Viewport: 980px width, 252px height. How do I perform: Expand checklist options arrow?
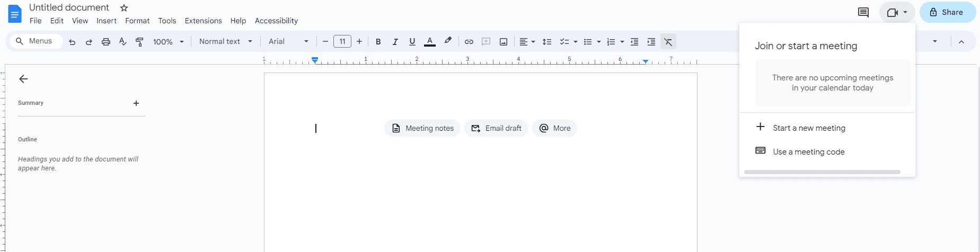coord(576,42)
